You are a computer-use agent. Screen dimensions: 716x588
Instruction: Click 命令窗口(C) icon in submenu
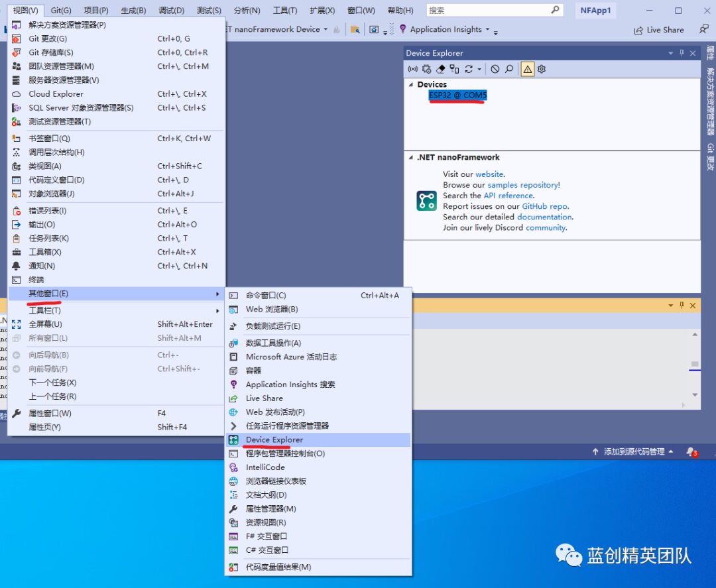pos(233,296)
